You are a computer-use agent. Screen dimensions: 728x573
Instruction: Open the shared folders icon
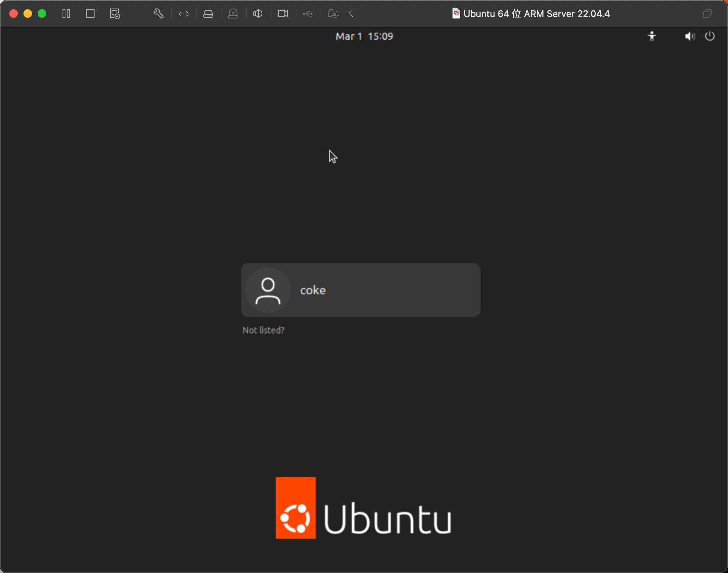333,14
